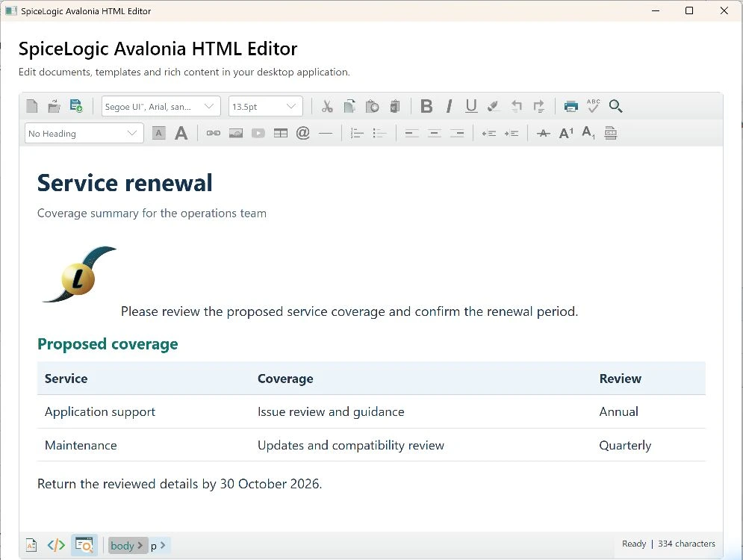Select the logo image in the document
743x560 pixels.
tap(79, 274)
